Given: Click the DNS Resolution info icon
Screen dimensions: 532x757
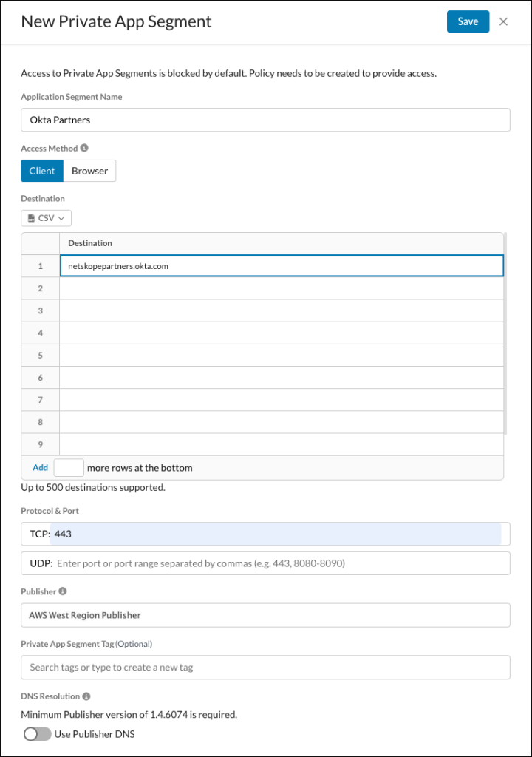Looking at the screenshot, I should coord(86,696).
